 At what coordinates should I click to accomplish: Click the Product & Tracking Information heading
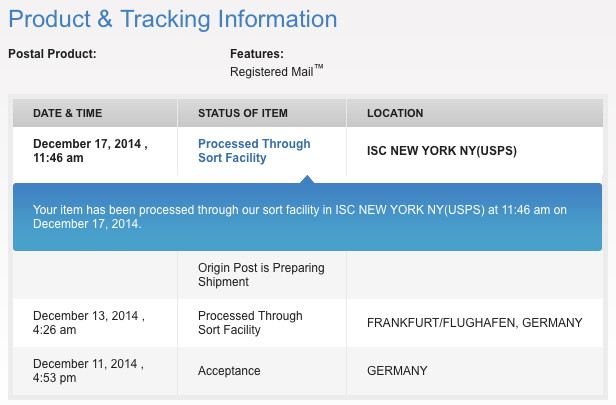173,19
